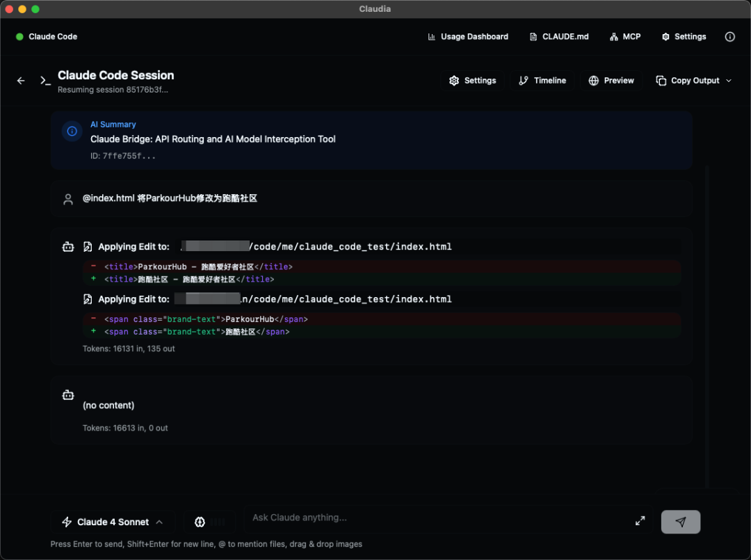Screen dimensions: 751x560
Task: Click the terminal prompt icon beside session title
Action: pos(45,81)
